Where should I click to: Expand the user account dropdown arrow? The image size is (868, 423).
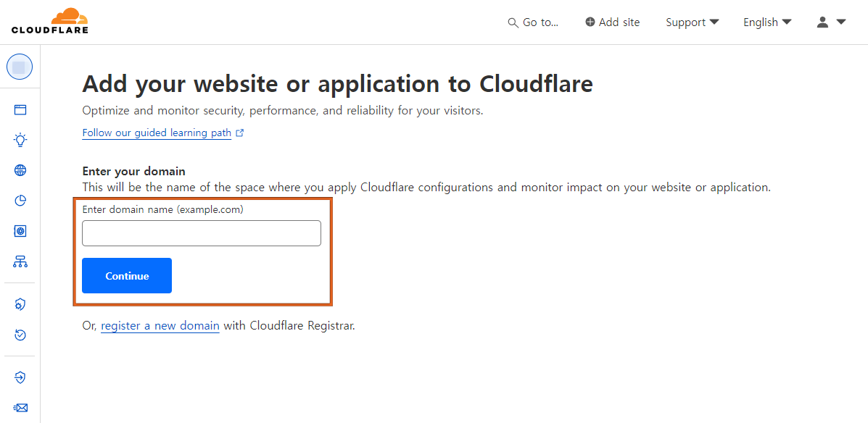(x=841, y=22)
